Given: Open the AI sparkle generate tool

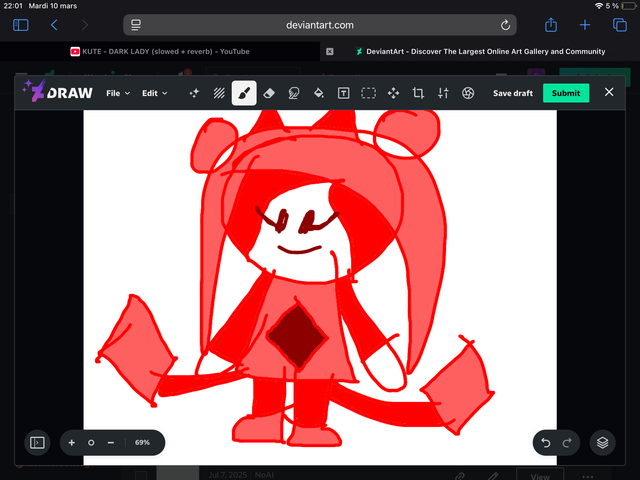Looking at the screenshot, I should (x=194, y=93).
